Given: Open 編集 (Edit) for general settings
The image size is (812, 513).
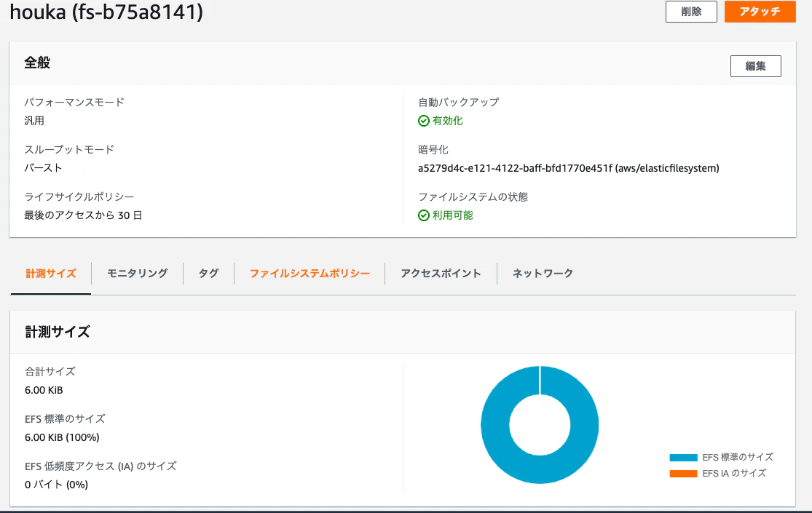Looking at the screenshot, I should (755, 65).
